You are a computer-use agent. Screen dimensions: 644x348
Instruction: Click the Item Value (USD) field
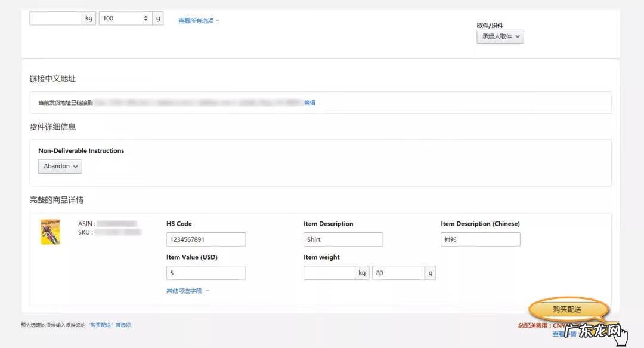tap(206, 273)
